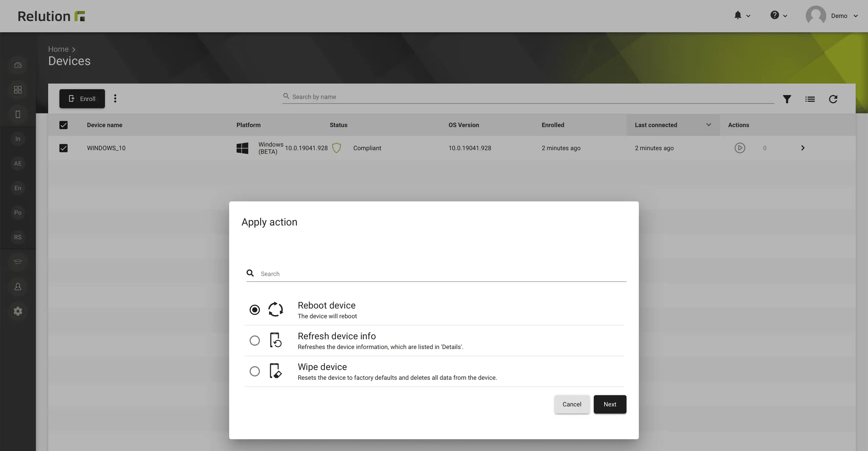868x451 pixels.
Task: Open the three-dot more options menu
Action: [115, 98]
